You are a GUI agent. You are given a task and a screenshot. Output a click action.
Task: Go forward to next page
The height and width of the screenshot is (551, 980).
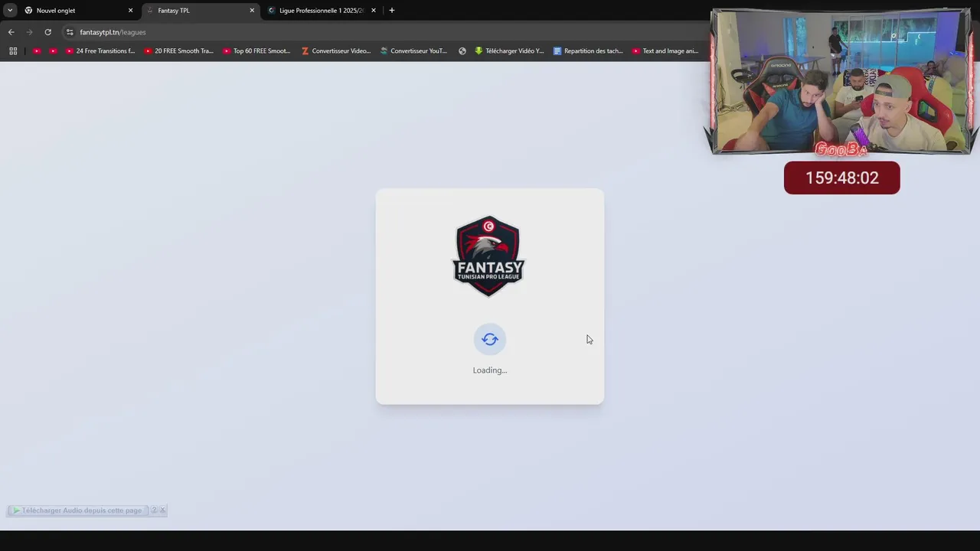pyautogui.click(x=29, y=32)
